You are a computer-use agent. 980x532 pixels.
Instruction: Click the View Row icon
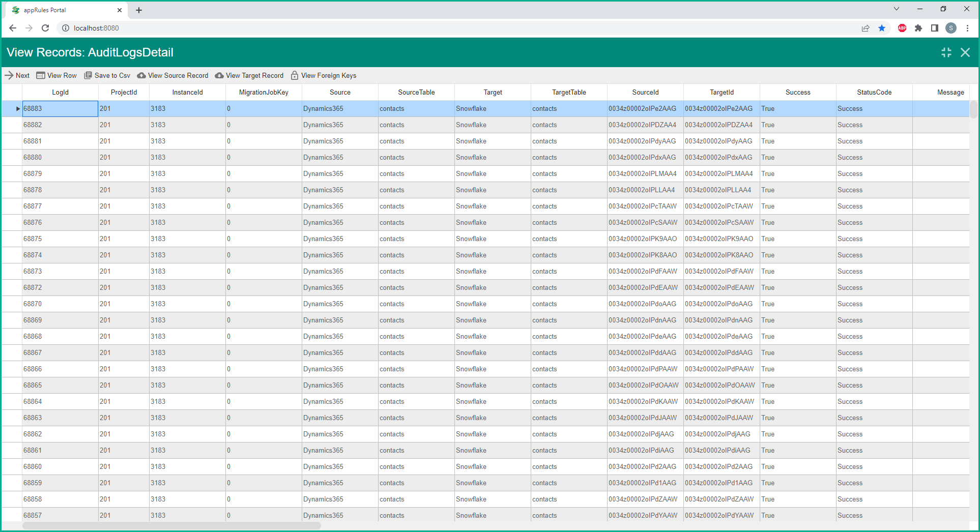pos(41,75)
